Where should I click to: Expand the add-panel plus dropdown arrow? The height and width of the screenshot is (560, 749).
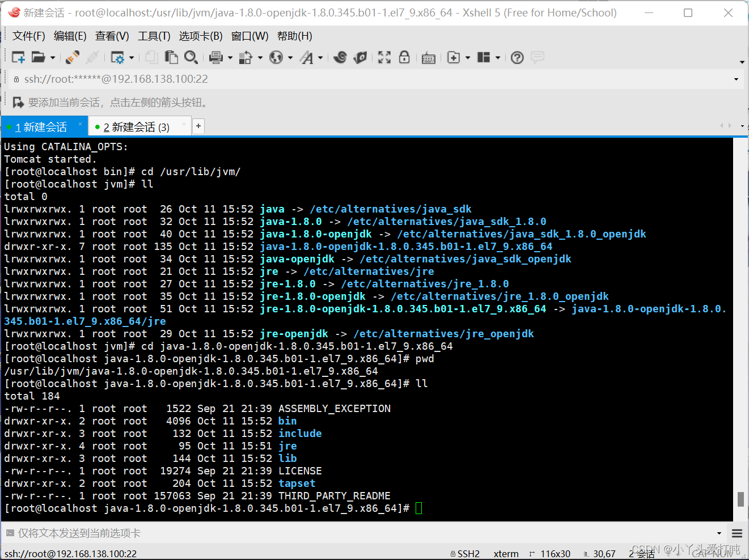(468, 58)
